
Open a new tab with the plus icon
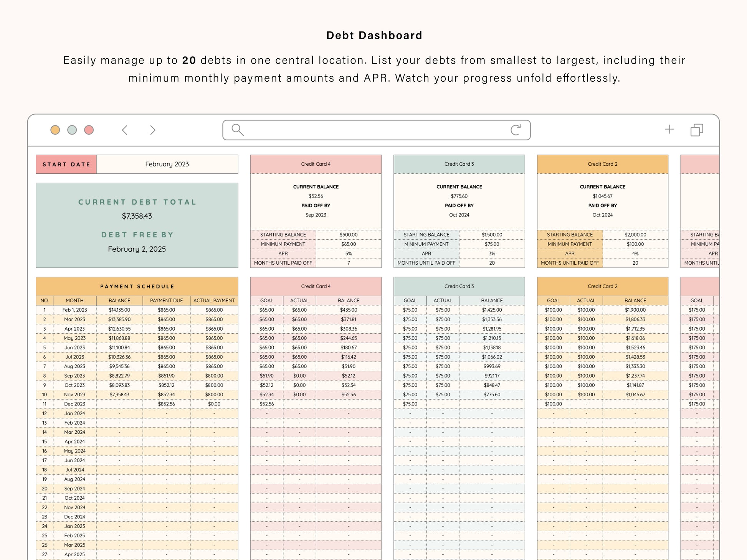click(669, 129)
